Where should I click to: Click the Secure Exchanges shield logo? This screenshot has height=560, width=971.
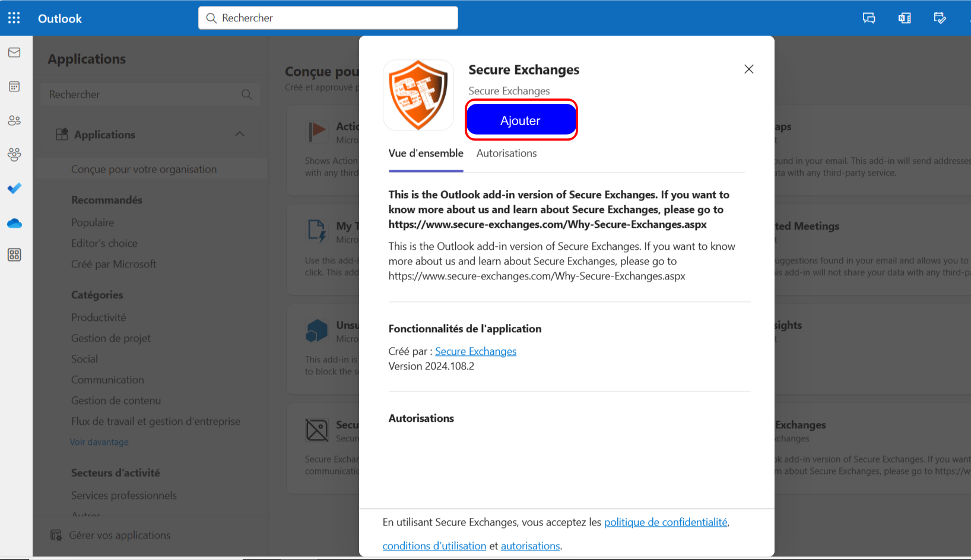pos(418,95)
